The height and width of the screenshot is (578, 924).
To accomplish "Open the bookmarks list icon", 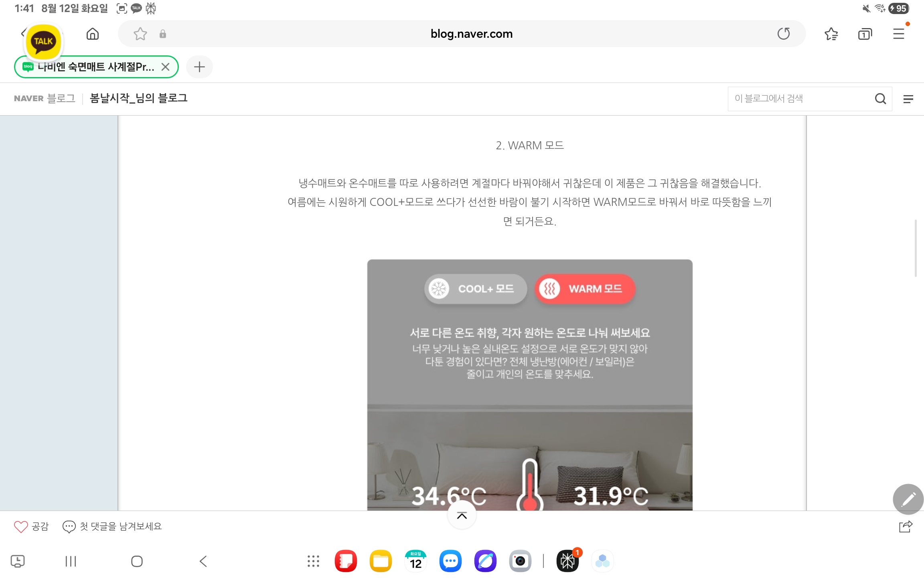I will click(831, 34).
